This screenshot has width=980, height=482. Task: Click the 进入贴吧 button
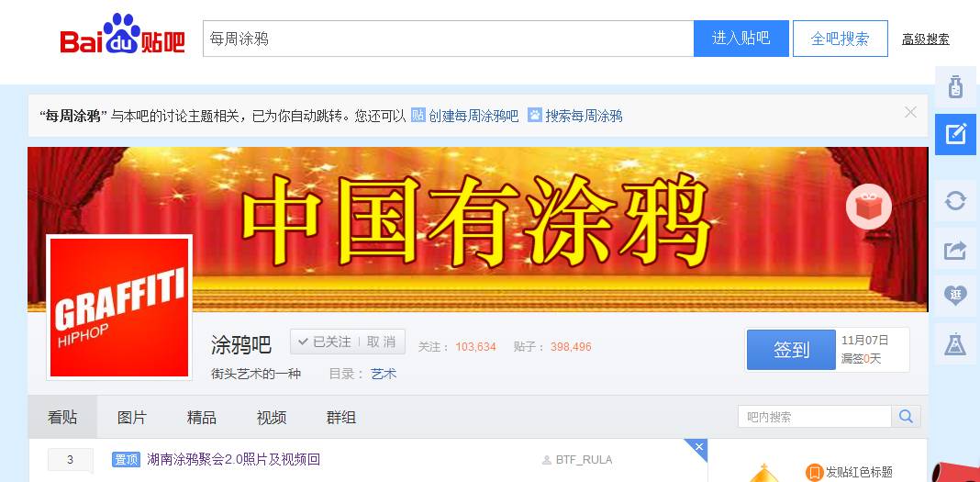coord(741,39)
